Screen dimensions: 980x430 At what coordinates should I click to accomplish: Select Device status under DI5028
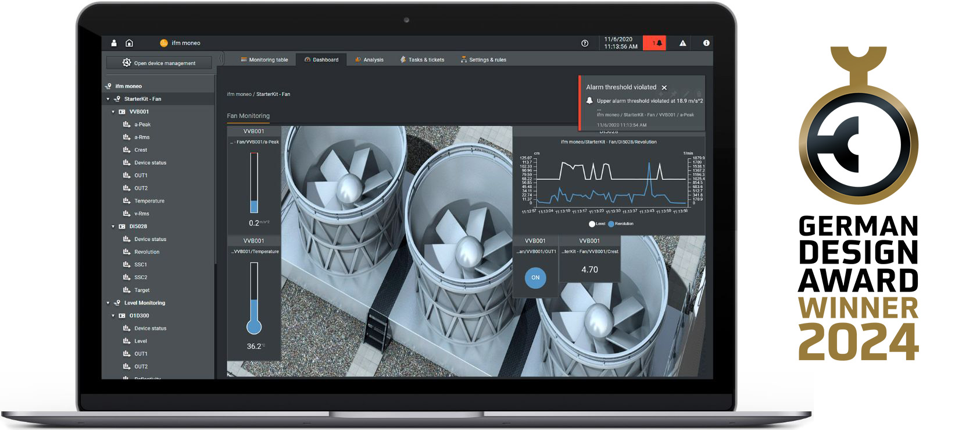point(150,239)
